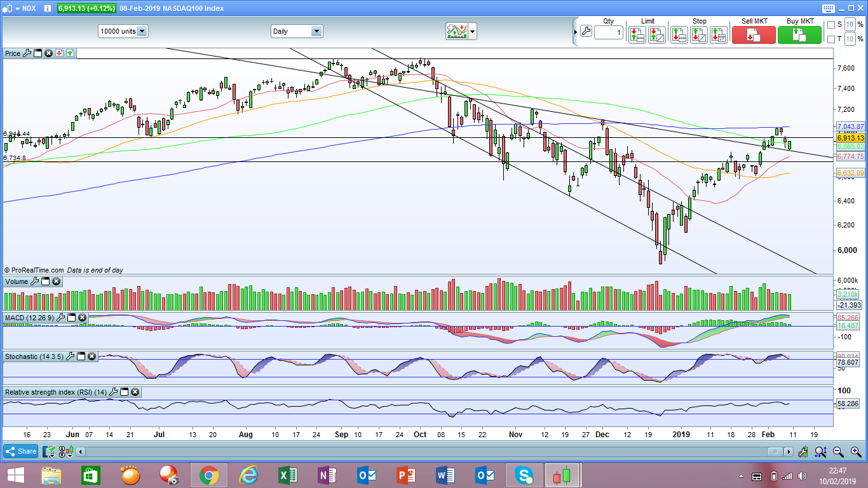
Task: Maximize the Volume panel with its window icon
Action: tap(45, 281)
